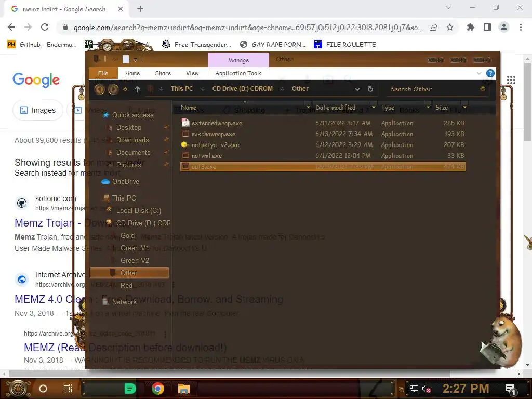532x399 pixels.
Task: Select Other in the address breadcrumb
Action: (x=300, y=89)
